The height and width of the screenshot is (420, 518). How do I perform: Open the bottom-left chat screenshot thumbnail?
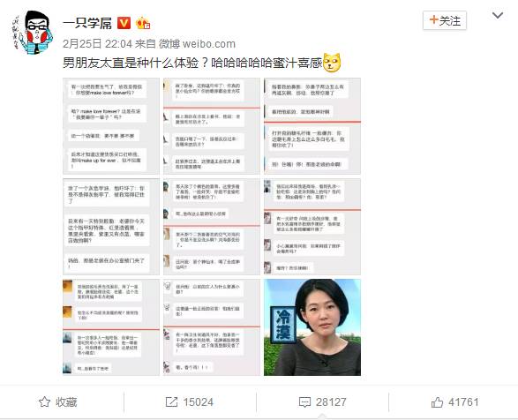click(111, 327)
